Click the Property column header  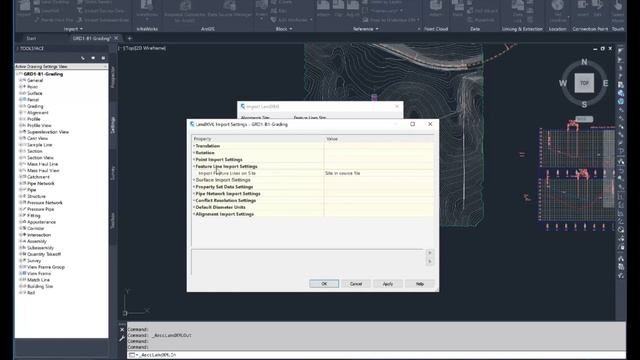tap(258, 139)
